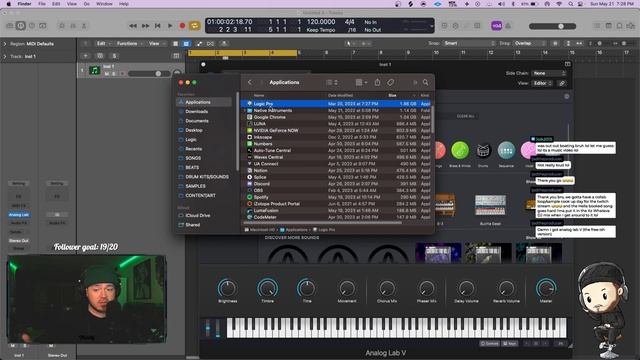640x360 pixels.
Task: Add a new track with plus button
Action: click(86, 56)
